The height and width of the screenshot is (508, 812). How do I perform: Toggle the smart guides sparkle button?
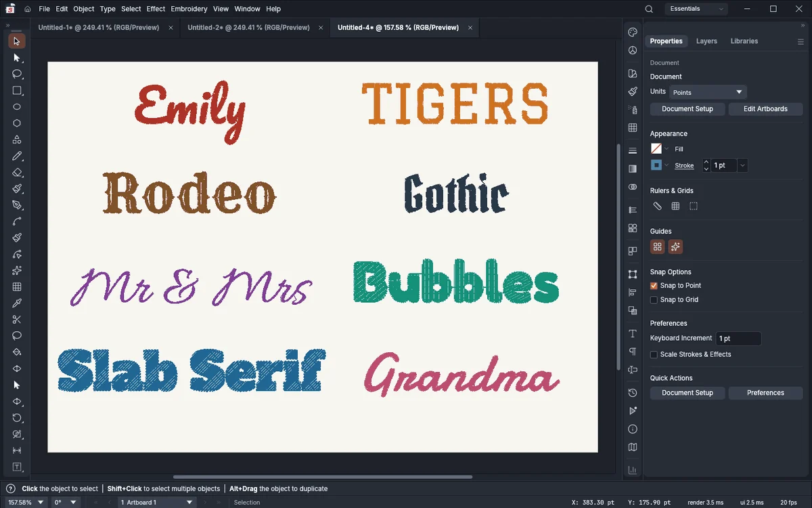click(675, 247)
